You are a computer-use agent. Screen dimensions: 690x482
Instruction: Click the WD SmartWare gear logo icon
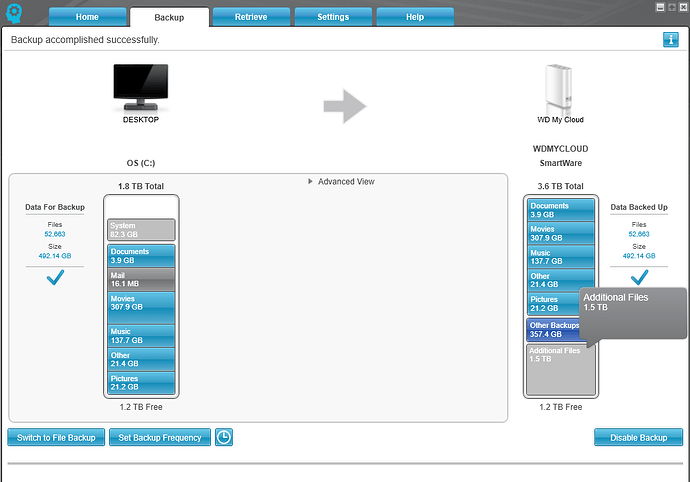click(14, 13)
